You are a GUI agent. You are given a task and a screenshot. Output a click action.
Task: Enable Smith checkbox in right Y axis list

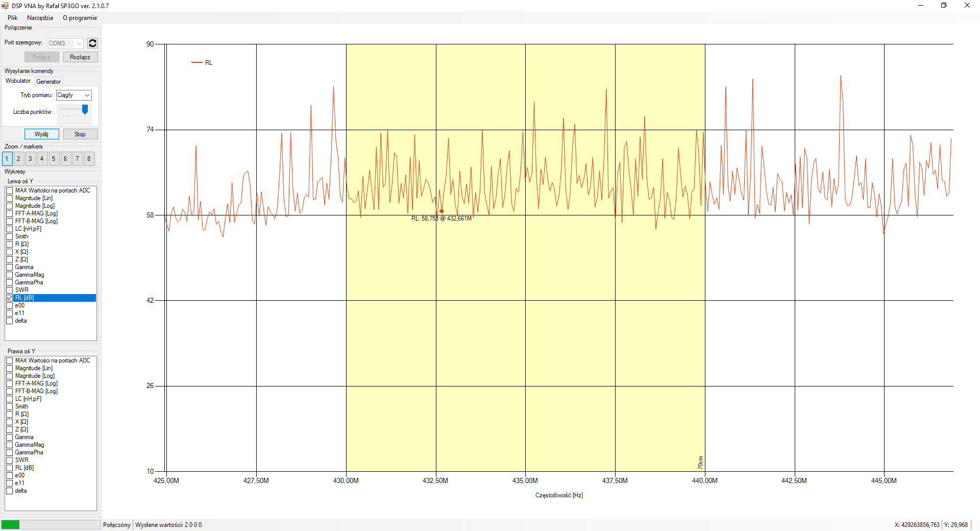tap(10, 406)
